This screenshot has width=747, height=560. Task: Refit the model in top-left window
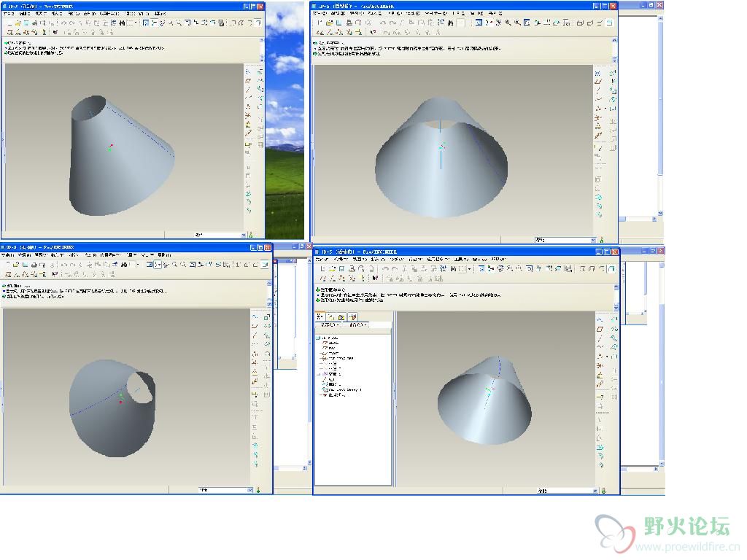(x=187, y=23)
